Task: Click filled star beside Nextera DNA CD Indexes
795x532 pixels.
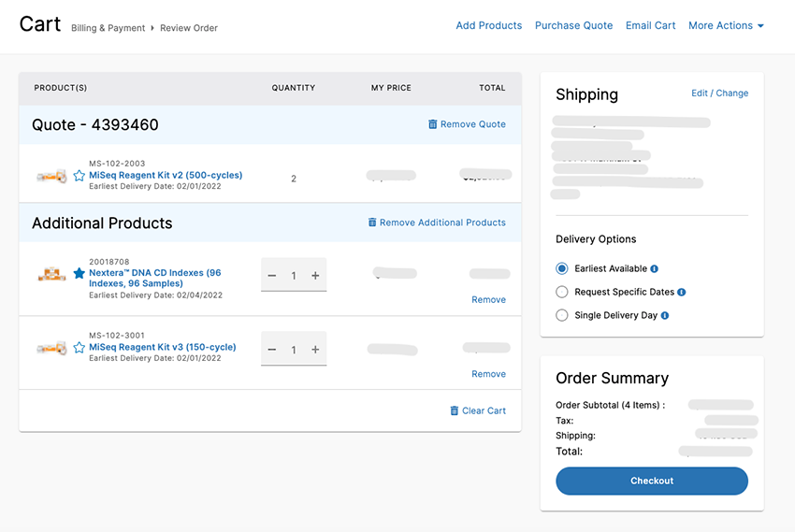Action: pyautogui.click(x=79, y=273)
